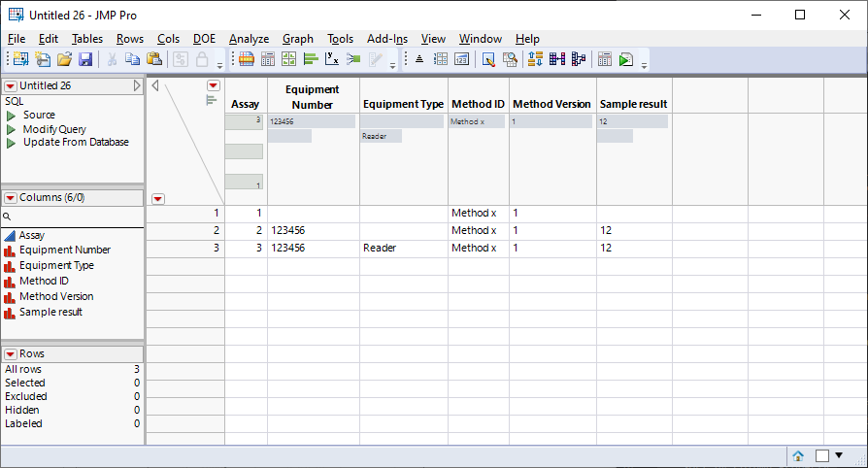Open the Analyze menu
The image size is (868, 468).
pos(249,39)
